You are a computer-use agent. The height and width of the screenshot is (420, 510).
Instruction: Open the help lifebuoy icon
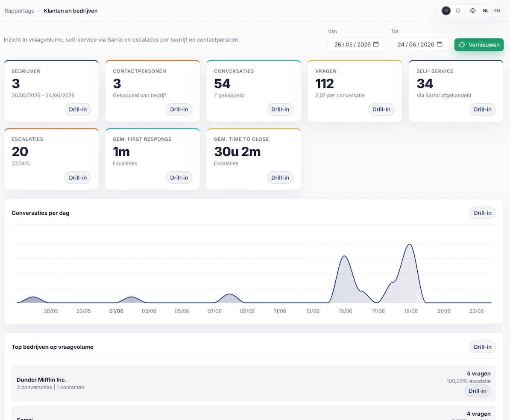click(472, 11)
